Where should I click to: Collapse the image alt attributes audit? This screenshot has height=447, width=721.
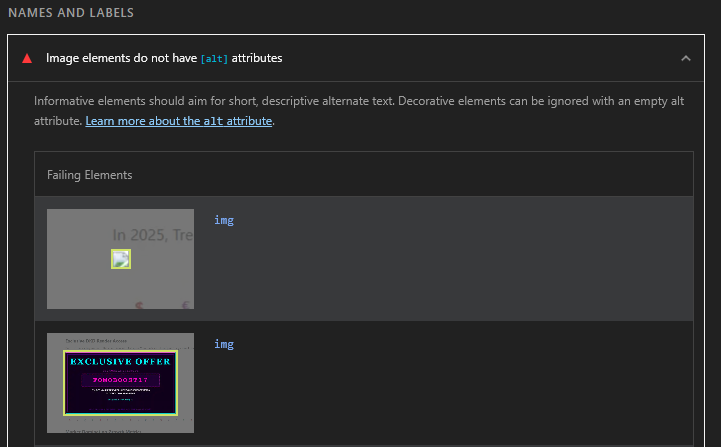[686, 58]
